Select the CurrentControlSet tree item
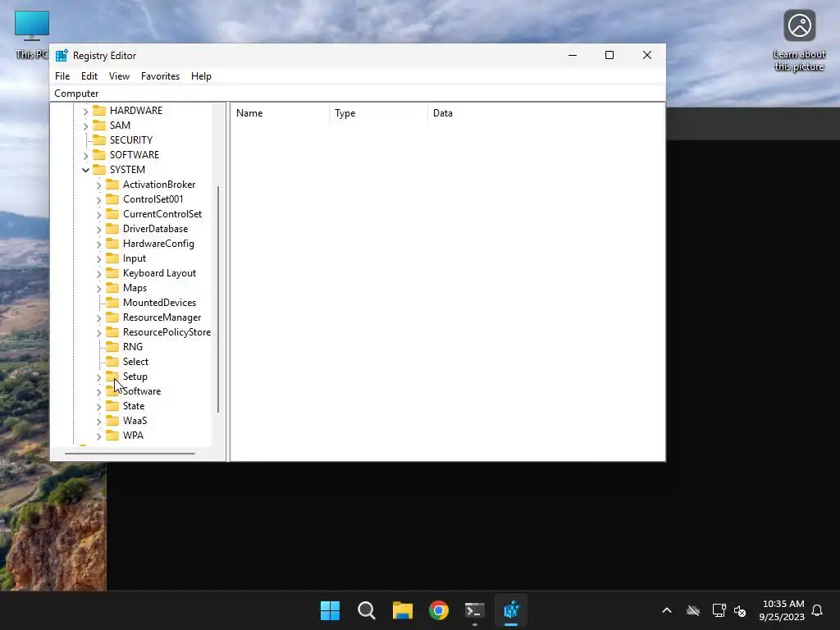Viewport: 840px width, 630px height. point(162,214)
